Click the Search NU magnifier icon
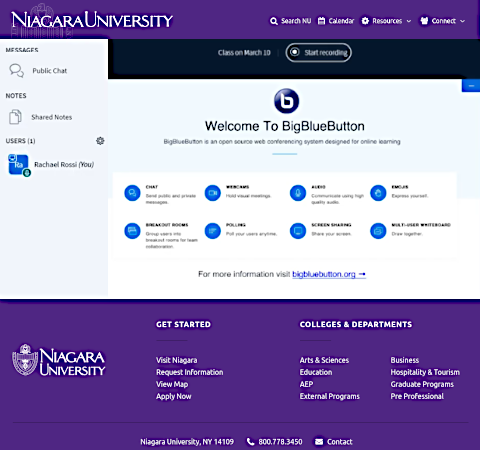 pyautogui.click(x=274, y=21)
